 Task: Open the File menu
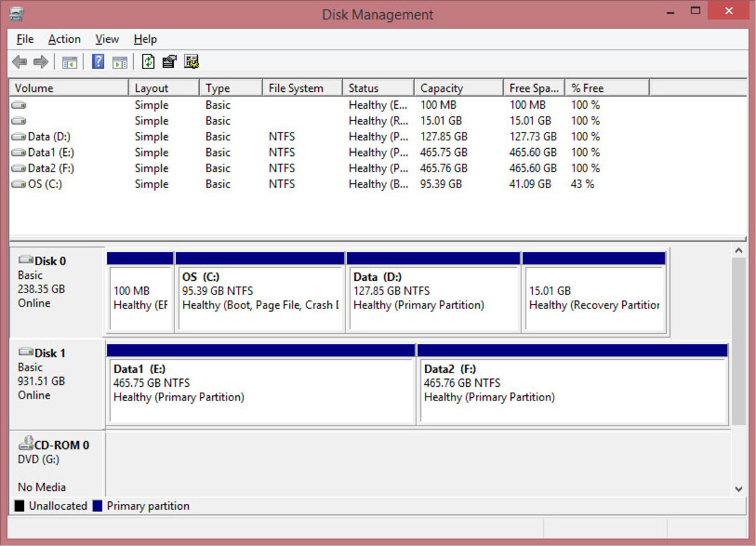[x=25, y=39]
